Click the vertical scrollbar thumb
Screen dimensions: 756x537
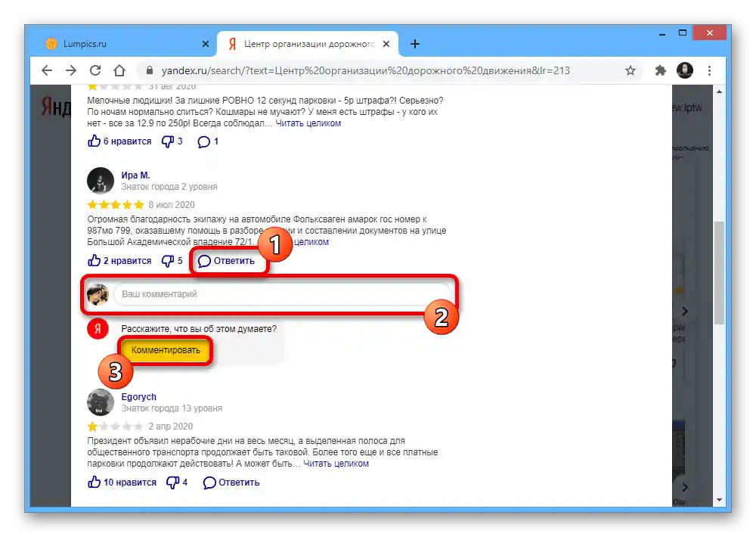point(719,273)
